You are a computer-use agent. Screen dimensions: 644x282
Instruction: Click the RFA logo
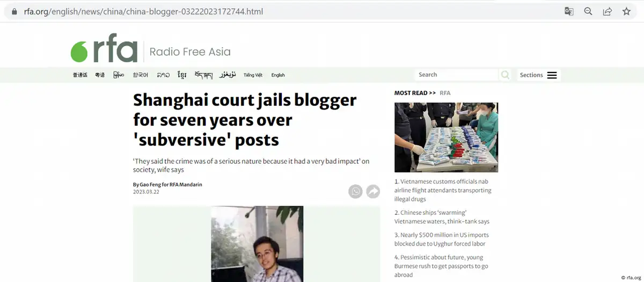tap(104, 51)
